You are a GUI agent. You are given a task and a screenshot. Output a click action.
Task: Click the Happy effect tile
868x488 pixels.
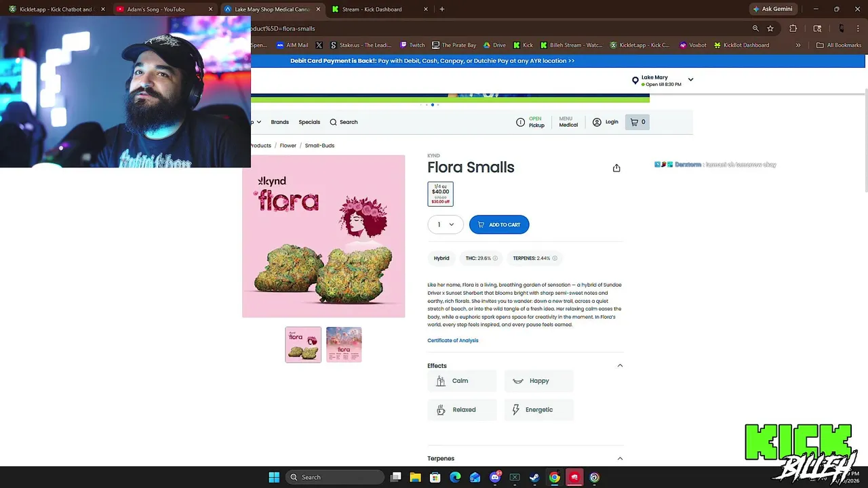[539, 381]
